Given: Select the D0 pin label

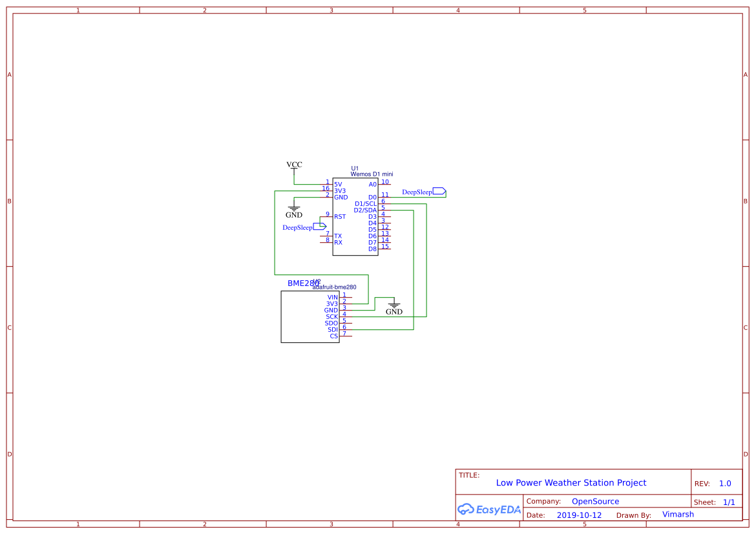Looking at the screenshot, I should coord(373,198).
